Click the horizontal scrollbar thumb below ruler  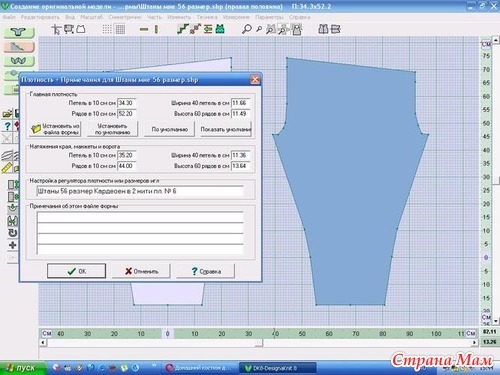154,343
